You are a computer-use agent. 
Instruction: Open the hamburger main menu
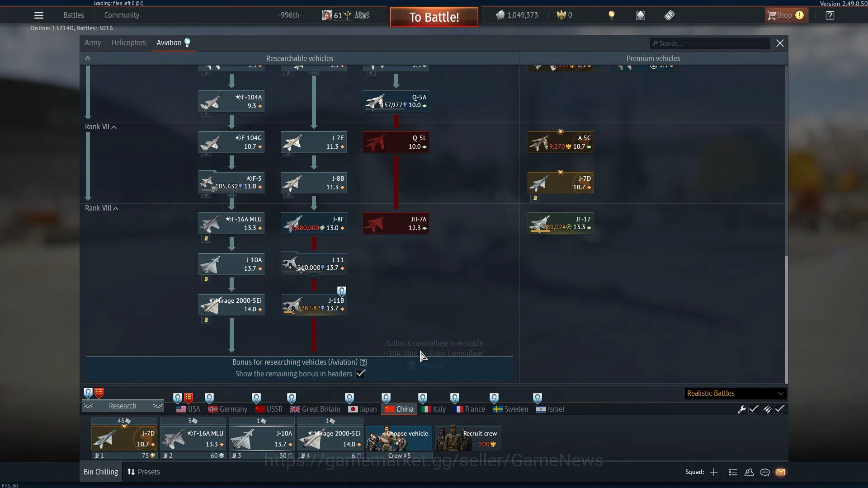(x=39, y=15)
